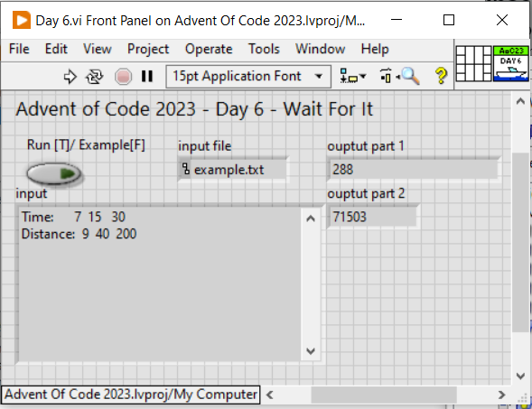
Task: Click the horizontal scroll left arrow
Action: pos(270,395)
